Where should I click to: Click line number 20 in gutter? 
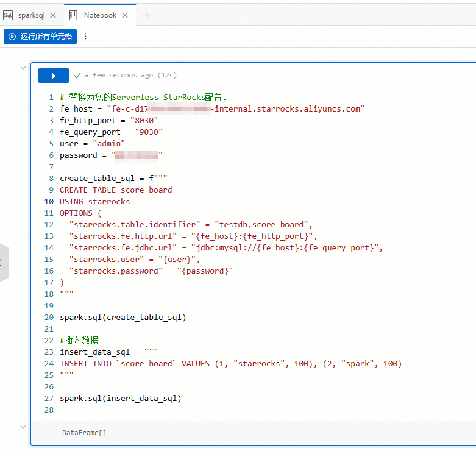(x=49, y=318)
